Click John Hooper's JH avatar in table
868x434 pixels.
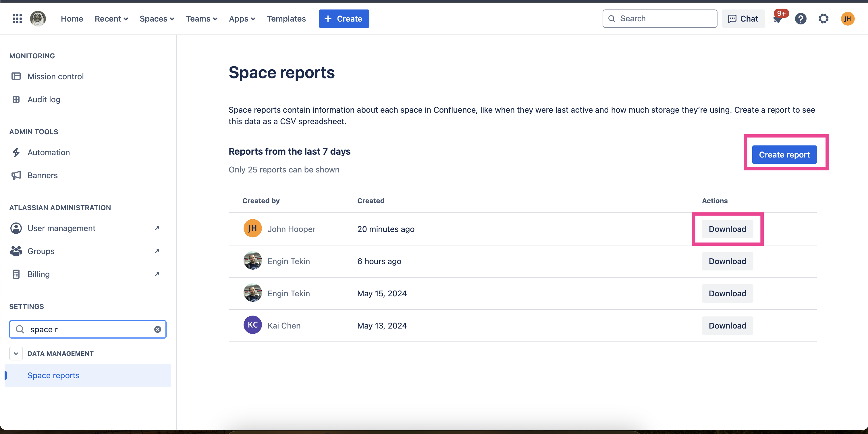pos(252,228)
